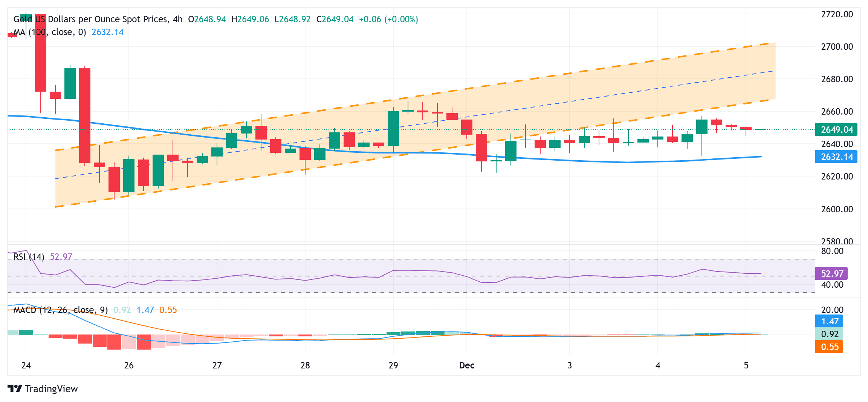Click the 2660.00 price axis label
Image resolution: width=868 pixels, height=402 pixels.
click(837, 112)
